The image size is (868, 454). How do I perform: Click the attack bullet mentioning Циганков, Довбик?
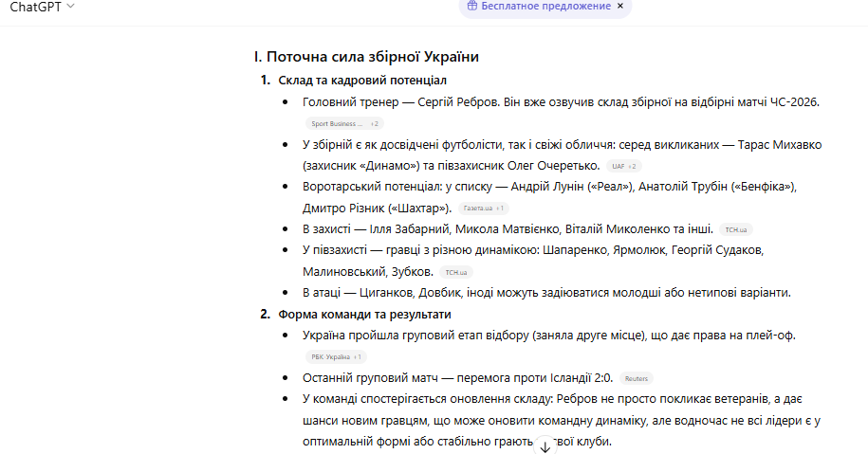coord(545,292)
